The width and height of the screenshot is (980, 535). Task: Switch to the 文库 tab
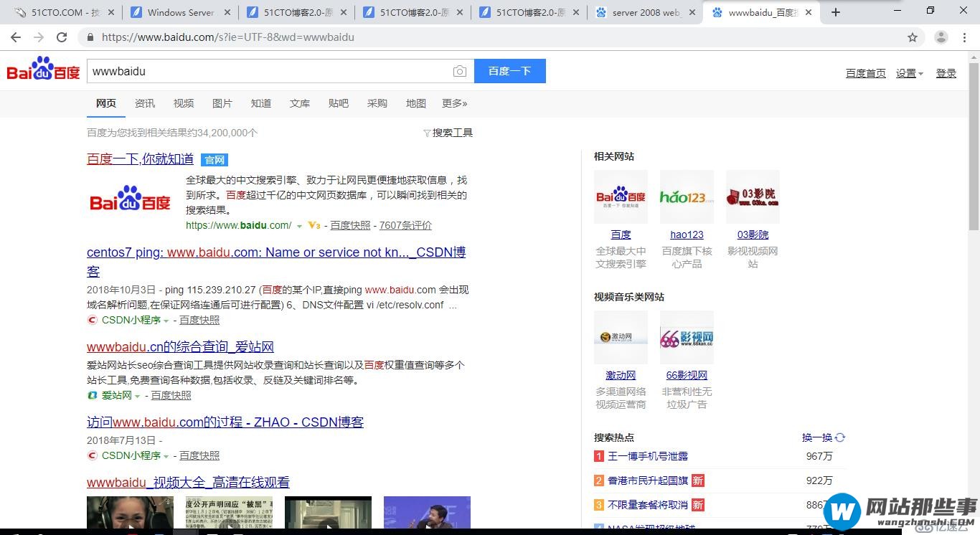point(300,103)
